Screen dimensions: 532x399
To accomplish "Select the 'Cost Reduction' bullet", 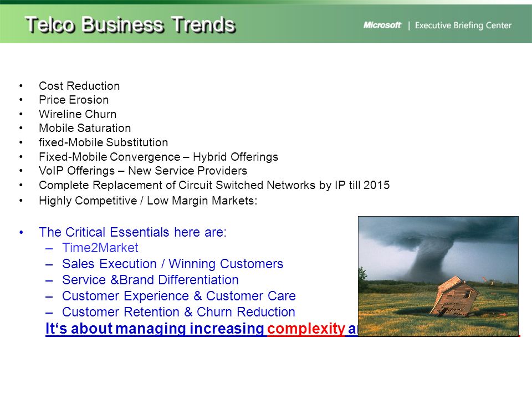I will (79, 86).
